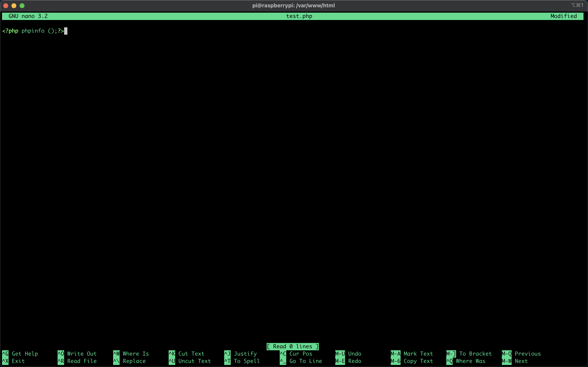Trigger the Justify command
The width and height of the screenshot is (588, 367).
(245, 354)
